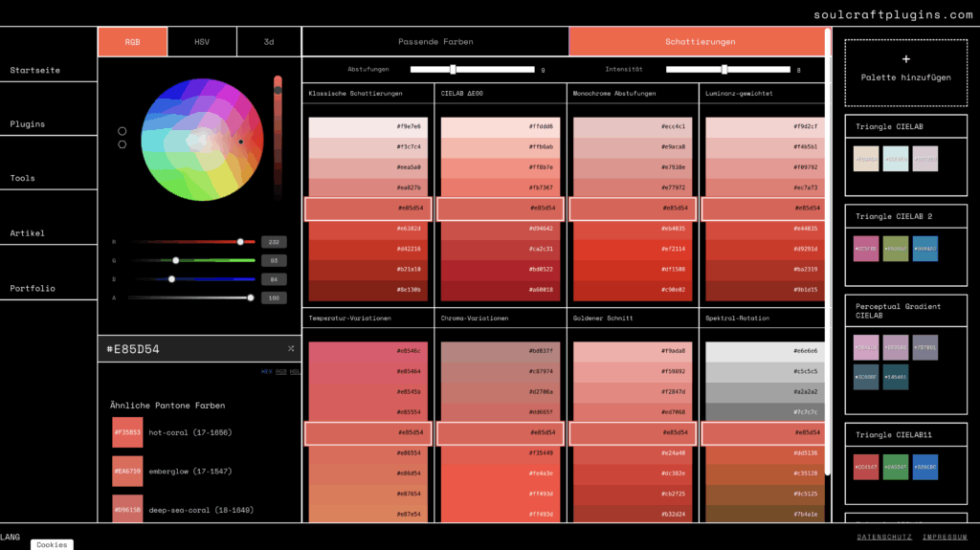980x550 pixels.
Task: Pick the green swatch in Triangle CIELAB11
Action: click(896, 467)
